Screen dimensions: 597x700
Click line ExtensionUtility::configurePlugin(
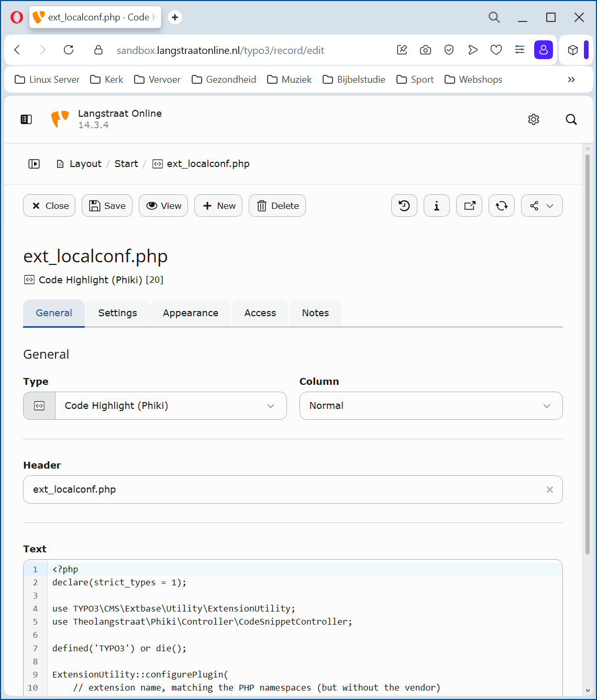click(140, 674)
